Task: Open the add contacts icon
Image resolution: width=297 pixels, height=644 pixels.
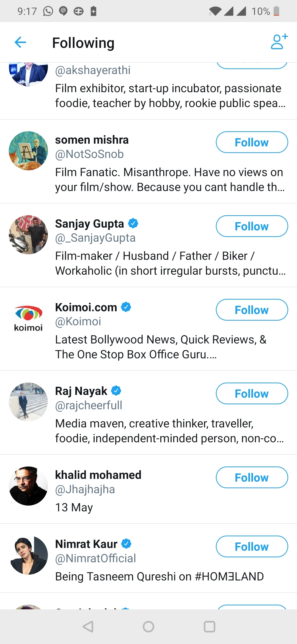Action: tap(279, 42)
